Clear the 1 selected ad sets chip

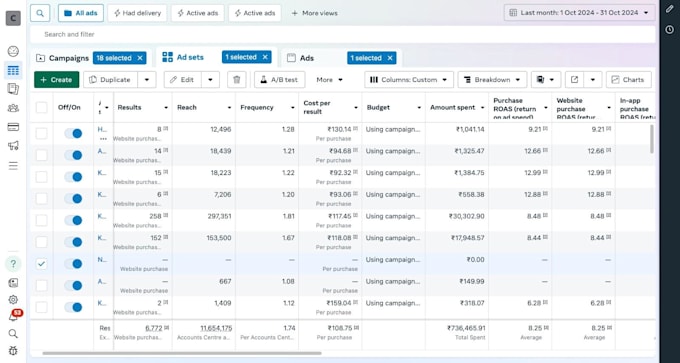[x=265, y=57]
